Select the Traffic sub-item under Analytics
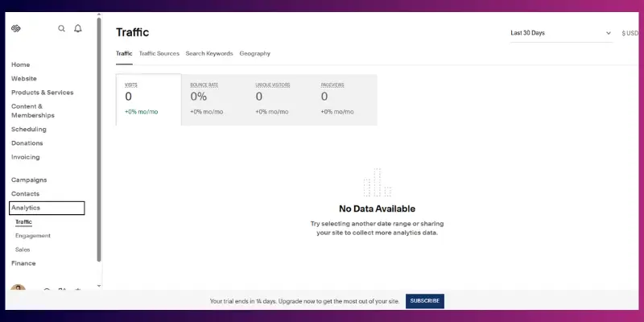Viewport: 644px width, 322px height. [x=23, y=222]
